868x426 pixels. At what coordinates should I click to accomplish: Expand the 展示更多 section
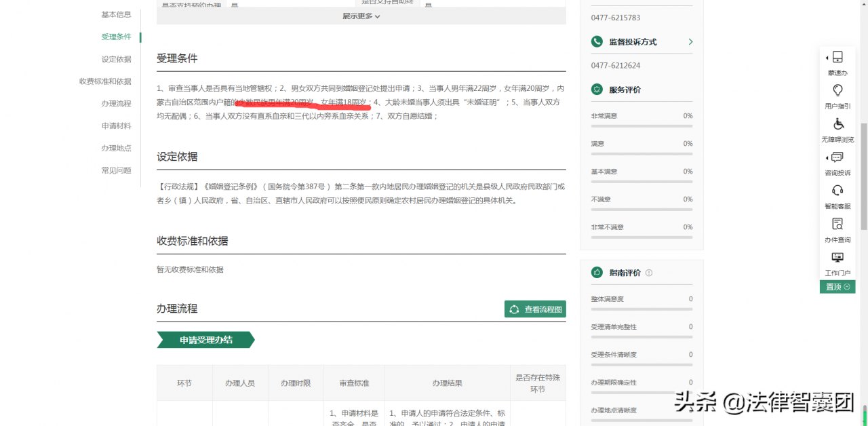tap(361, 15)
